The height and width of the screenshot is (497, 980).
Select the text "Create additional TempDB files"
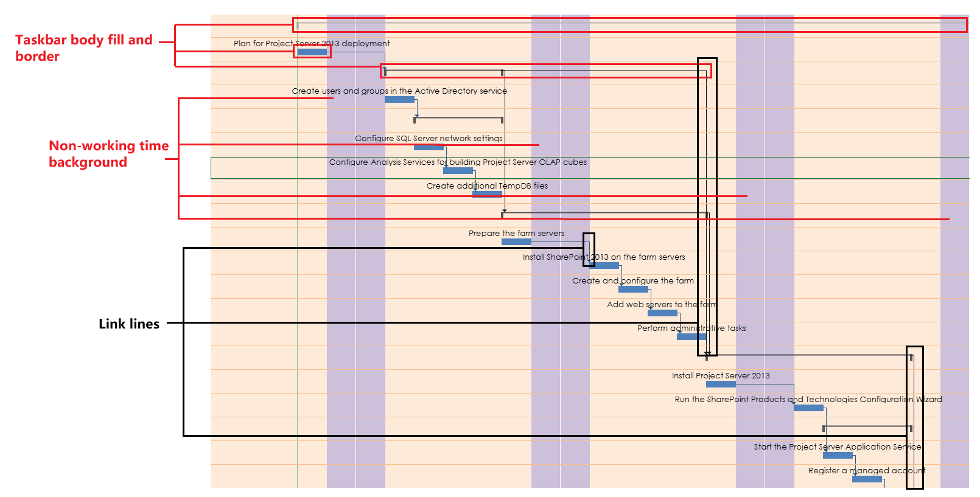[x=487, y=186]
